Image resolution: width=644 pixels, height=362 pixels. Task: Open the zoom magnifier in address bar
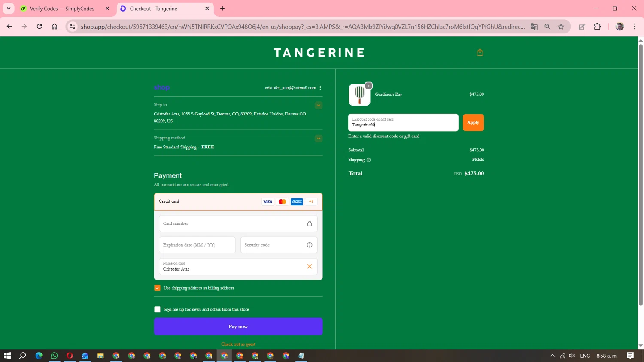547,27
